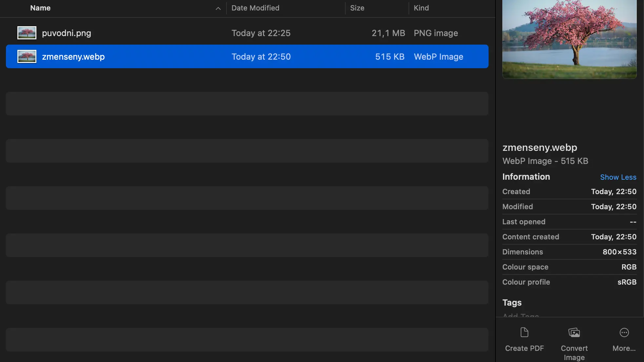This screenshot has height=362, width=644.
Task: Select the zmenseny.webp file name in list
Action: [73, 57]
